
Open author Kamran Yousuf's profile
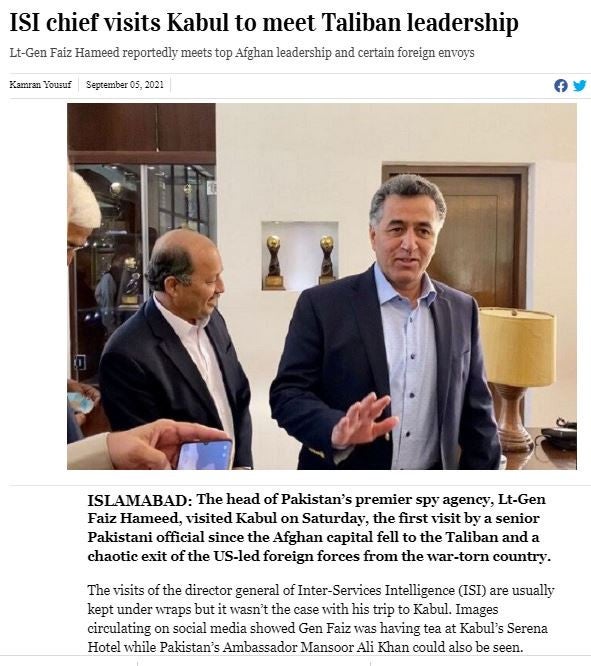point(40,85)
